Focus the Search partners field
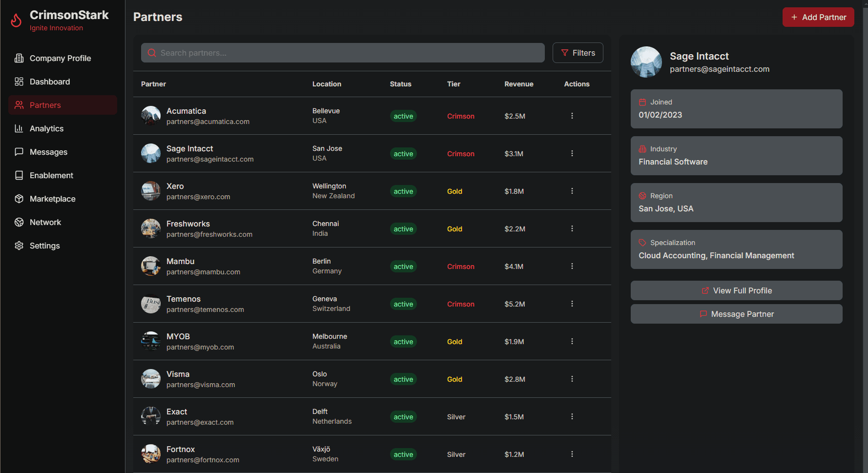Screen dimensions: 868x473 tap(343, 53)
